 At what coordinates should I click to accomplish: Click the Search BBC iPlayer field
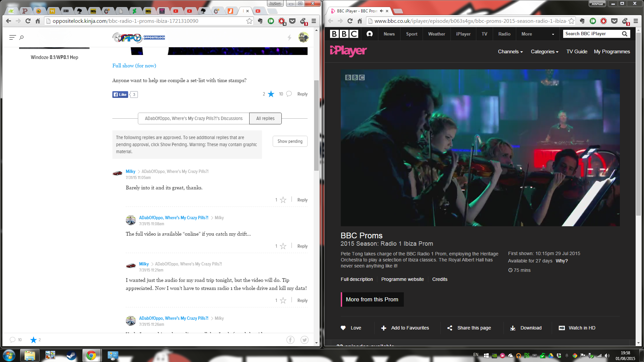pos(591,34)
